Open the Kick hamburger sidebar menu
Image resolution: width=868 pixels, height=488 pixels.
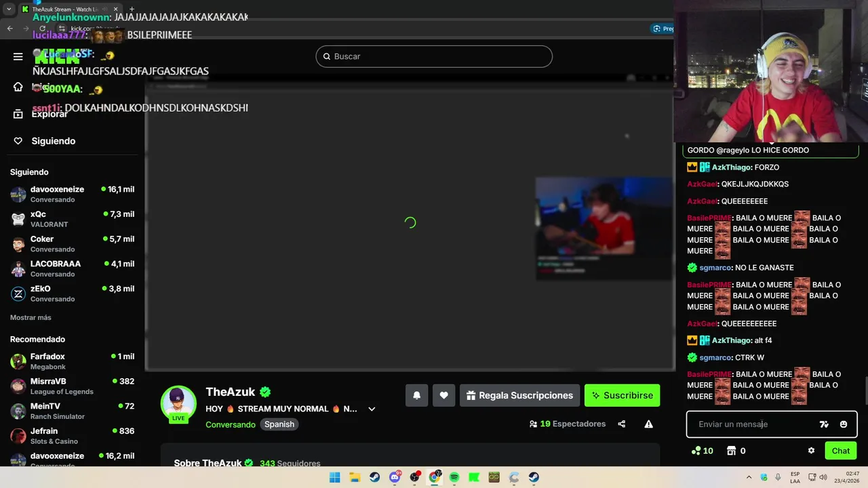click(18, 57)
